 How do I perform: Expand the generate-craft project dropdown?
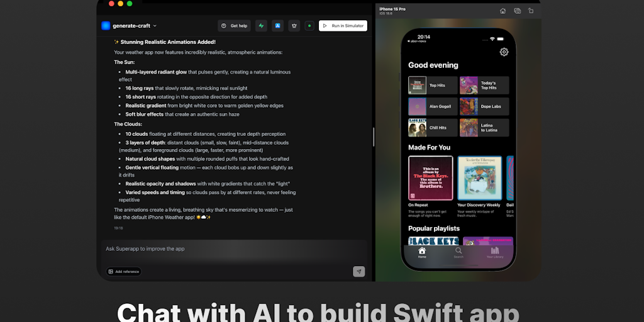coord(155,26)
